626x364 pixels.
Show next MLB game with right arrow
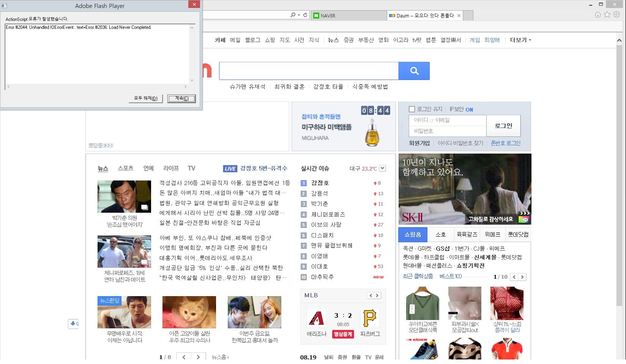click(377, 295)
